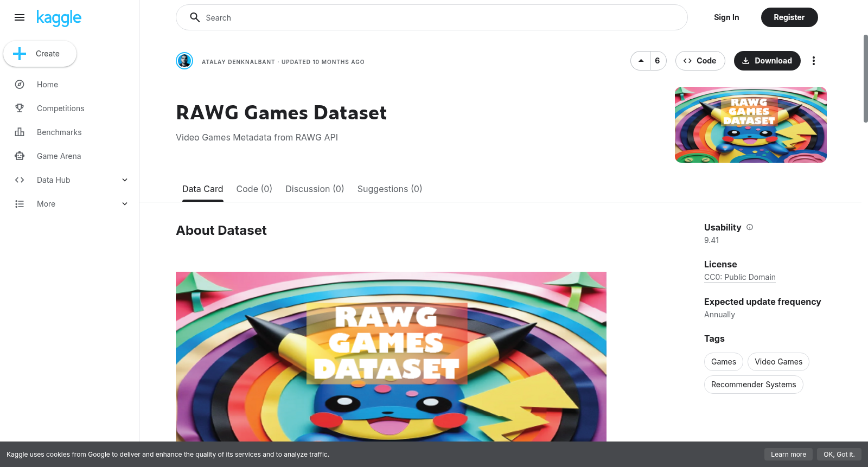Click the Usability info icon

[750, 227]
